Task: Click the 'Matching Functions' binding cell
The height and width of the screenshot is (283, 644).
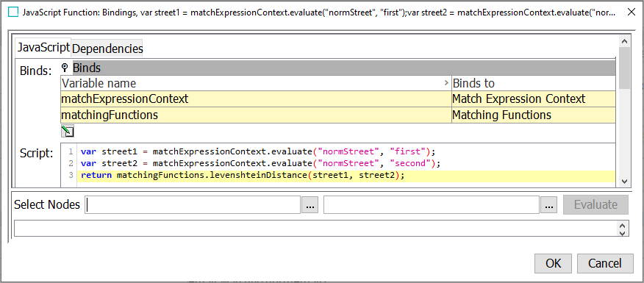Action: coord(534,115)
